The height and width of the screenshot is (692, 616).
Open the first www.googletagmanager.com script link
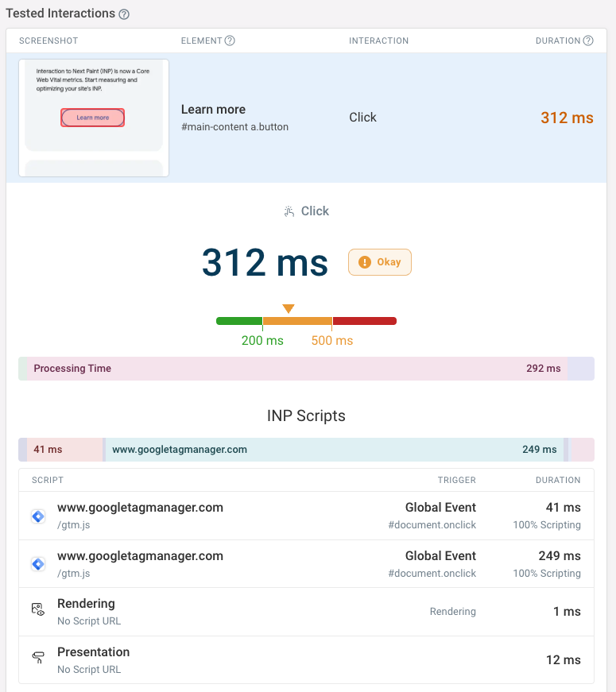pos(140,508)
